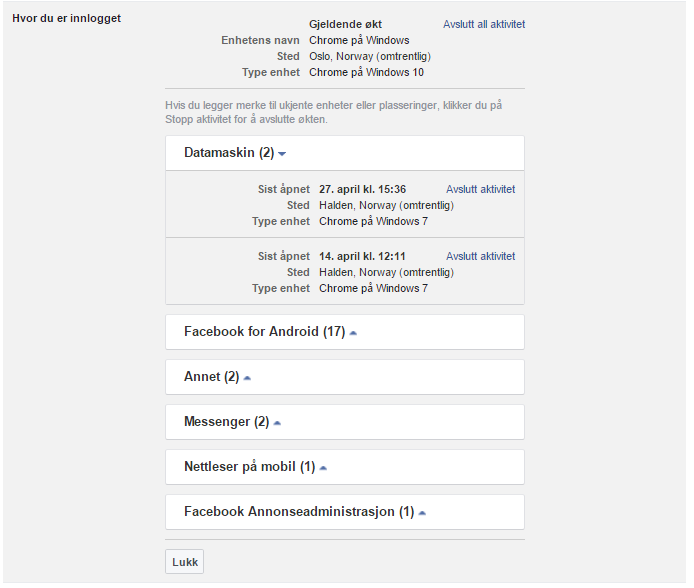This screenshot has width=694, height=588.
Task: Open Facebook Annonseadministrasjon (1) header
Action: [345, 512]
